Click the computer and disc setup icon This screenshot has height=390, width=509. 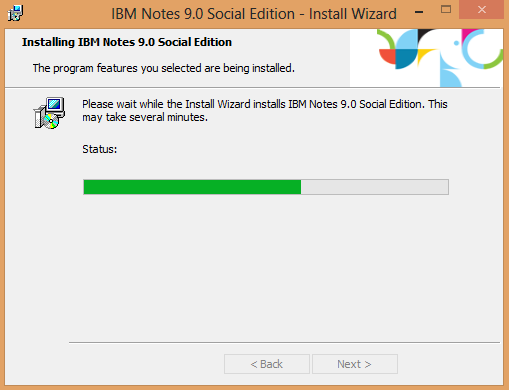click(x=49, y=113)
